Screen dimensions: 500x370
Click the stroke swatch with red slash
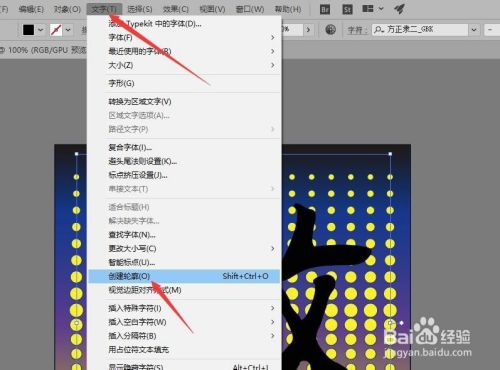56,30
